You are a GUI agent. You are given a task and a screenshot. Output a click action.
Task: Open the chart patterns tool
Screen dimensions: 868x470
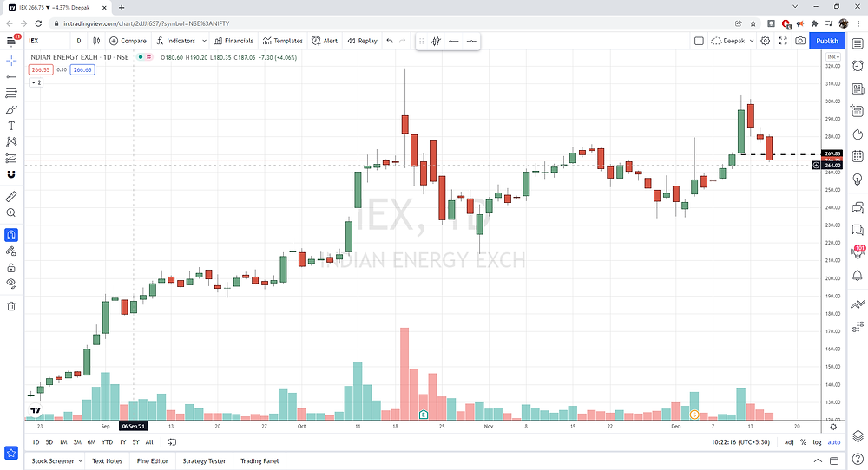coord(11,141)
